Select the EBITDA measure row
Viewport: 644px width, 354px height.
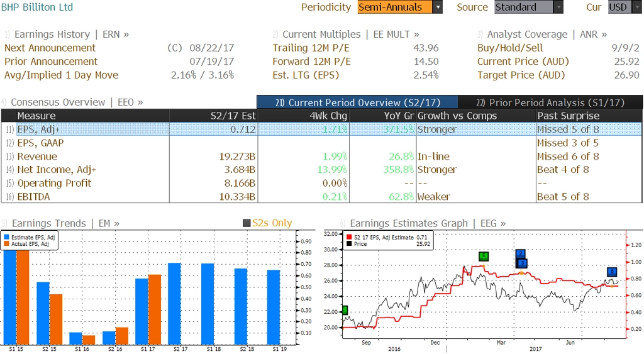(x=321, y=197)
